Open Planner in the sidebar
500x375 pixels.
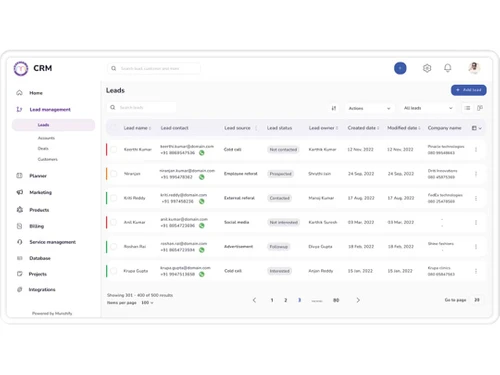point(38,176)
